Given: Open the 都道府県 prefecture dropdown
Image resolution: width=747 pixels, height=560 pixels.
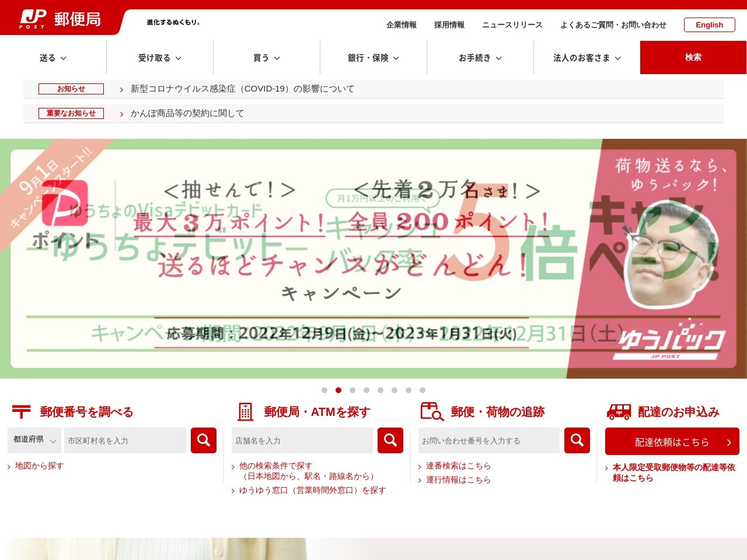Looking at the screenshot, I should click(x=34, y=440).
